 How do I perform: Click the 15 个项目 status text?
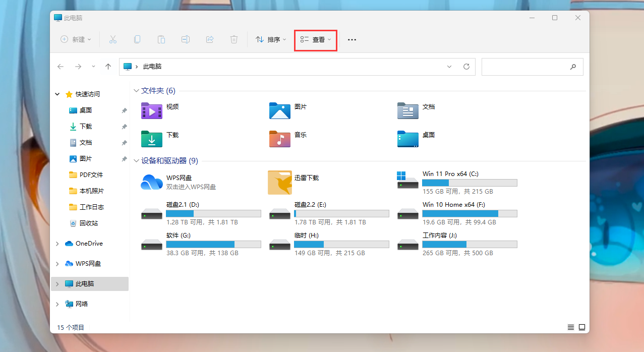tap(71, 327)
